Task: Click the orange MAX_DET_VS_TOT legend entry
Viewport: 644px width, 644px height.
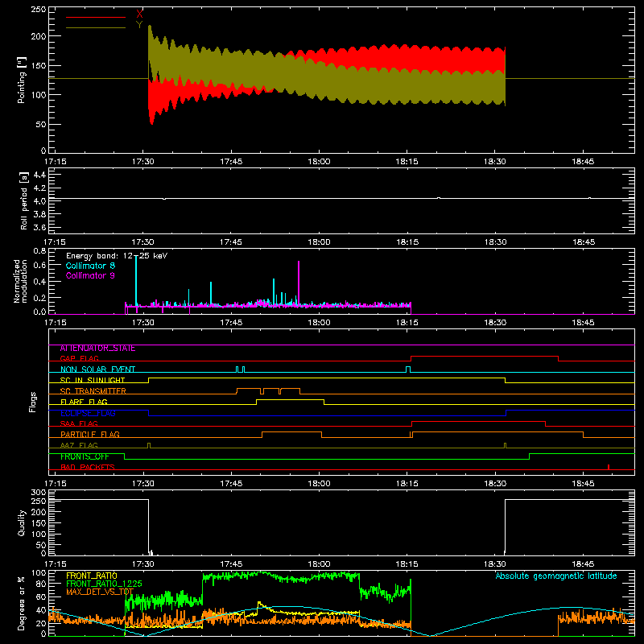Action: (100, 592)
